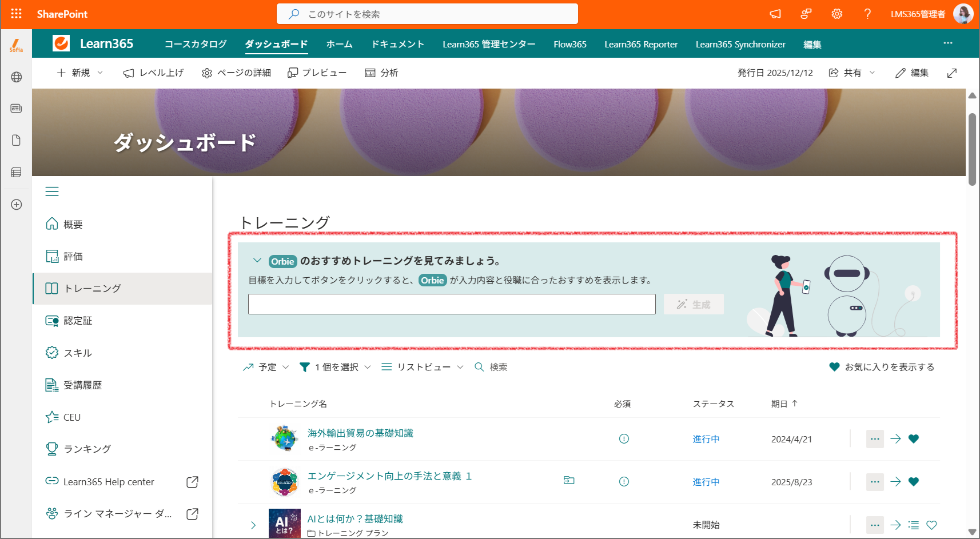
Task: Open the 概要 sidebar item
Action: pyautogui.click(x=122, y=224)
